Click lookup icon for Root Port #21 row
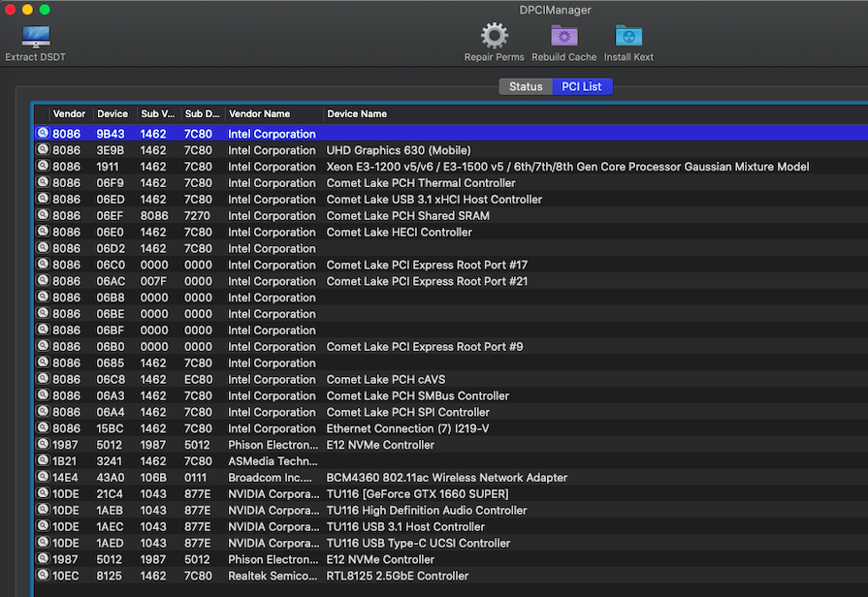Screen dimensions: 868x597 pyautogui.click(x=43, y=280)
